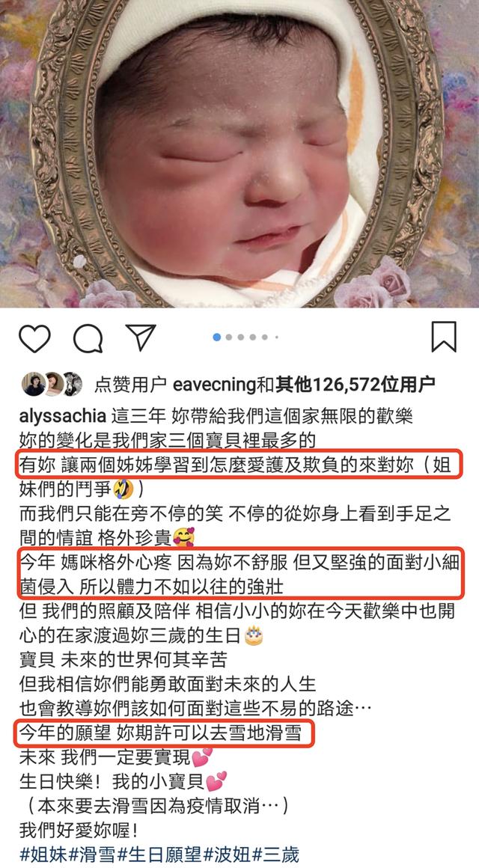The image size is (479, 868).
Task: Open first liker's profile avatar
Action: (33, 384)
